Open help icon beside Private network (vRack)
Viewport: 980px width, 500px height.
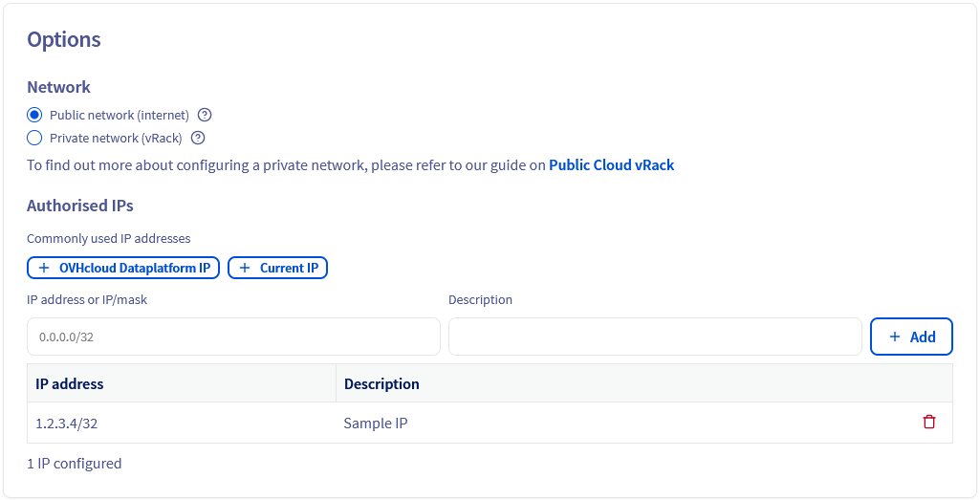click(198, 138)
